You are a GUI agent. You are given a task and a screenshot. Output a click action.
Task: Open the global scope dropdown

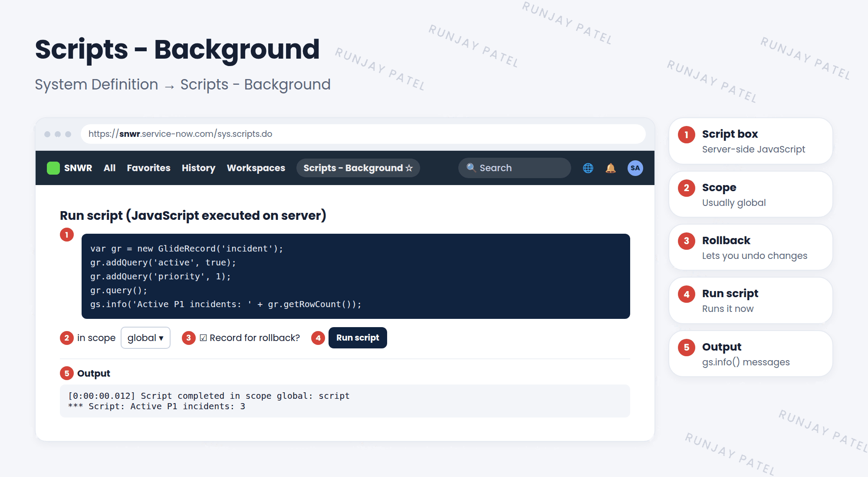coord(145,338)
